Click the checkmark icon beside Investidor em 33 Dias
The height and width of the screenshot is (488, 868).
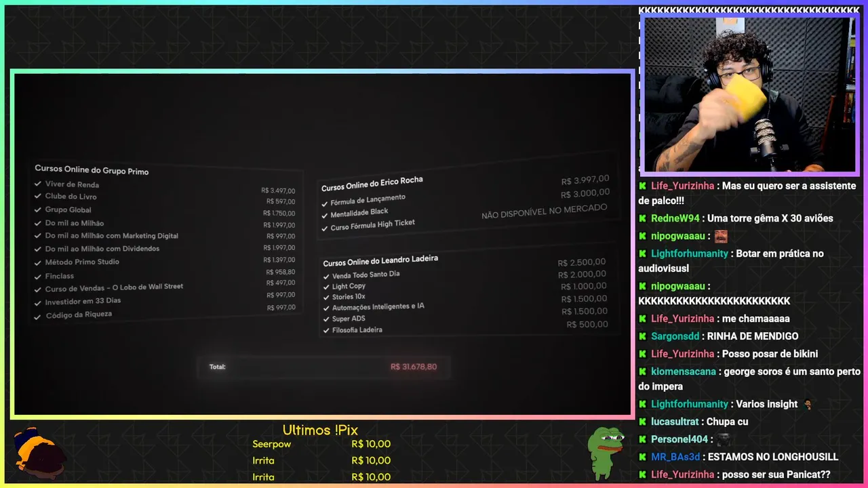tap(39, 302)
